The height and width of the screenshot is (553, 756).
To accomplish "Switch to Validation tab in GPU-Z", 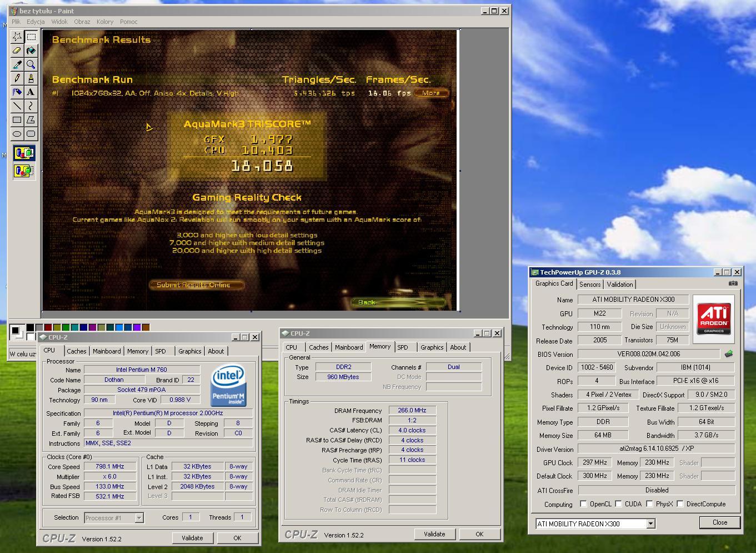I will point(619,284).
